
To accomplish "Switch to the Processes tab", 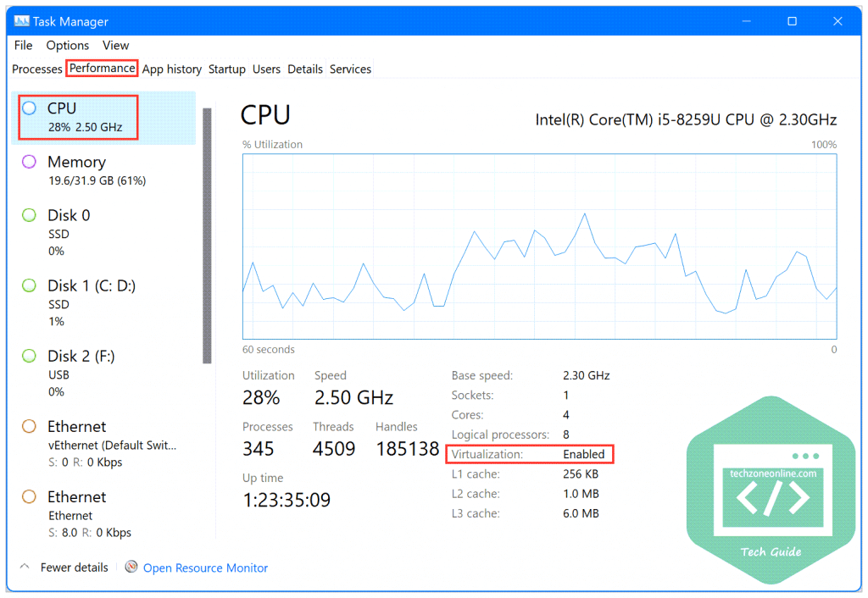I will coord(36,69).
